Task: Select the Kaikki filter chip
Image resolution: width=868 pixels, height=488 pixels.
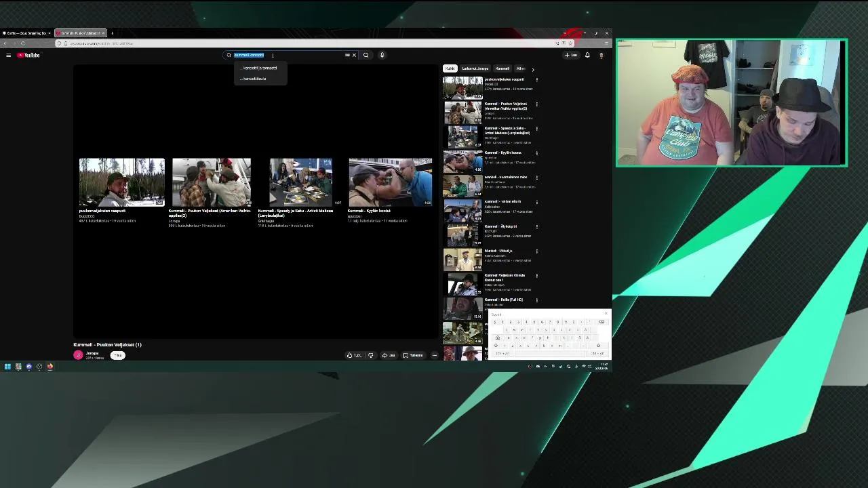Action: click(450, 68)
